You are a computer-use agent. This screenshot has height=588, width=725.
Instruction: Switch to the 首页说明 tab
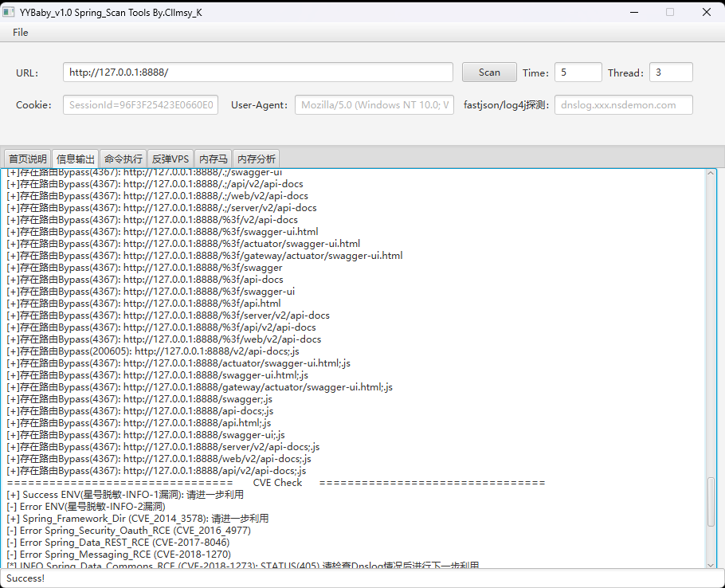click(28, 159)
